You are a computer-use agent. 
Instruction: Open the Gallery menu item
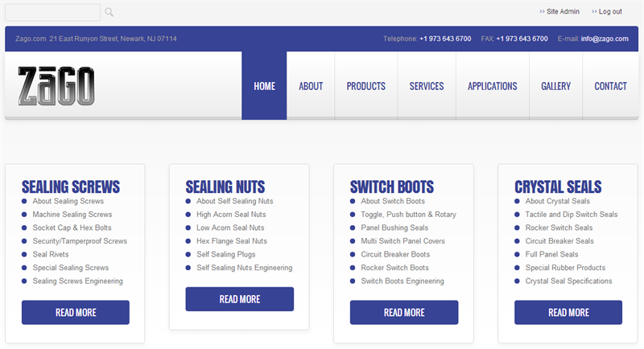pos(555,86)
